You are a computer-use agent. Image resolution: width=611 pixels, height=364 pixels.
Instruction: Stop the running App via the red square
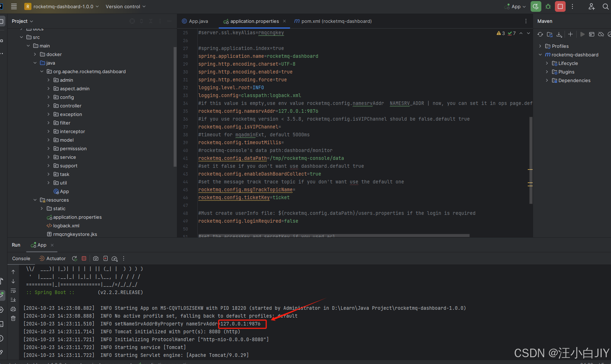pyautogui.click(x=84, y=258)
